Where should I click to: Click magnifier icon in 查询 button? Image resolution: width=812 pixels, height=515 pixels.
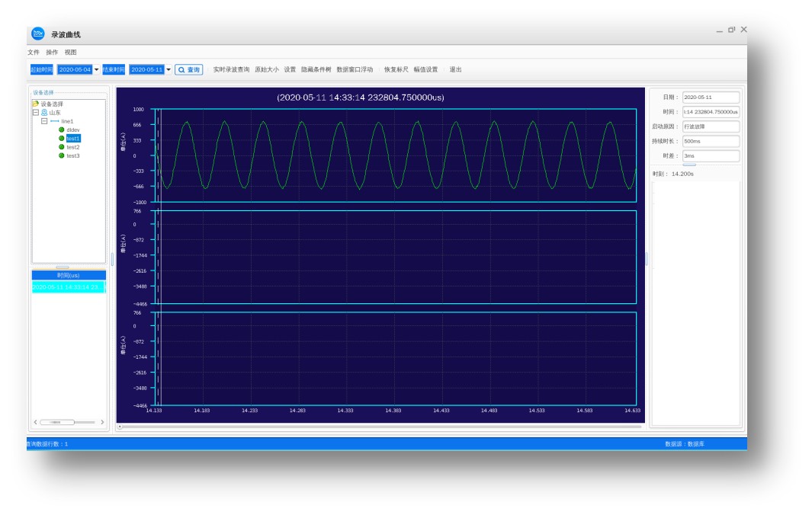pos(181,70)
